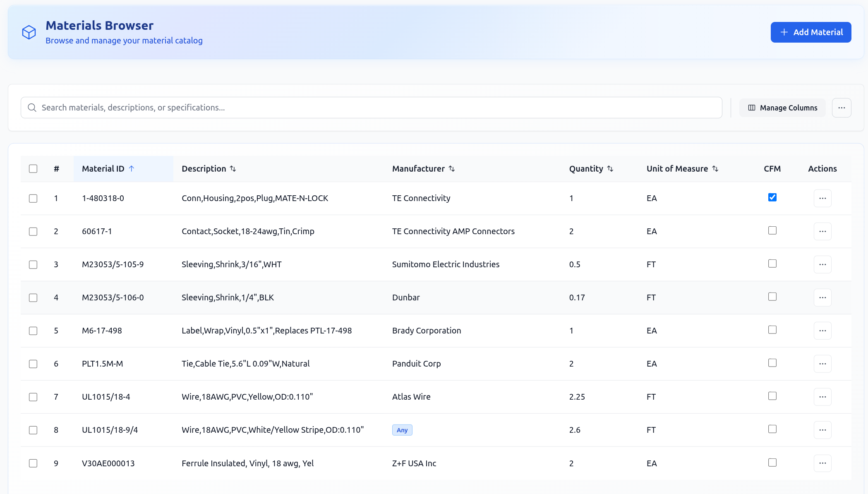This screenshot has width=868, height=494.
Task: Click the Any manufacturer badge
Action: pos(402,430)
